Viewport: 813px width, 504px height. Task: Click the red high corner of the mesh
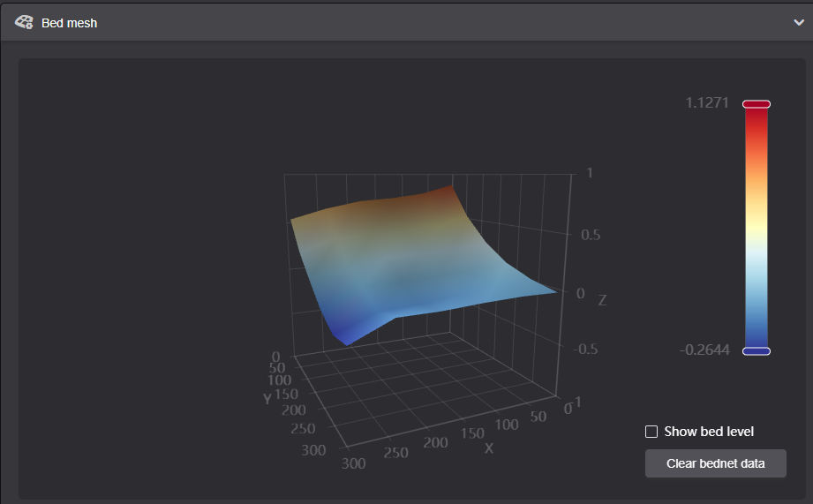(x=450, y=191)
